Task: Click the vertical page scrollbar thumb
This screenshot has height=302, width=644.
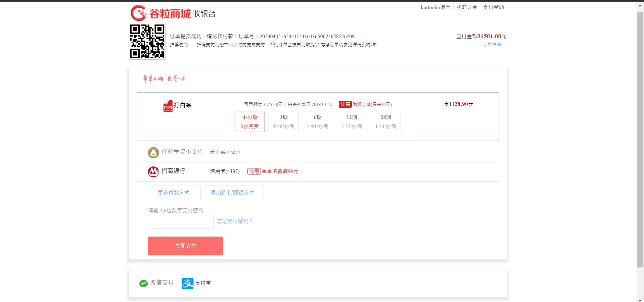Action: pos(640,140)
